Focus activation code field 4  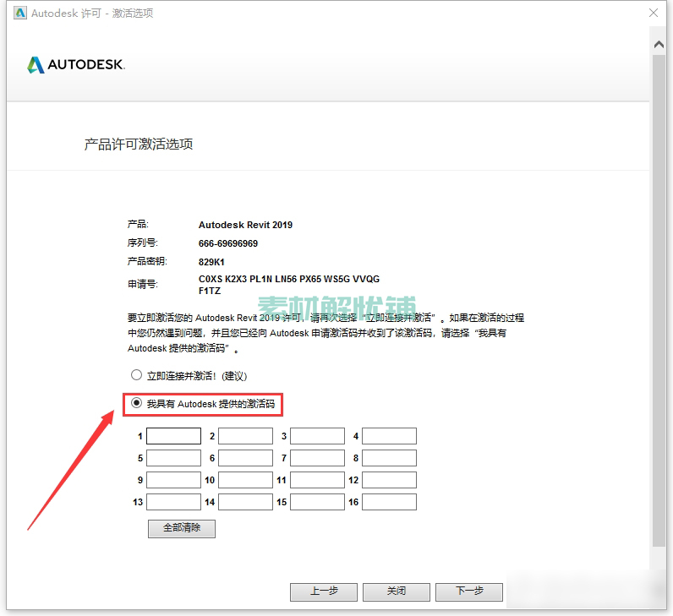pyautogui.click(x=389, y=436)
